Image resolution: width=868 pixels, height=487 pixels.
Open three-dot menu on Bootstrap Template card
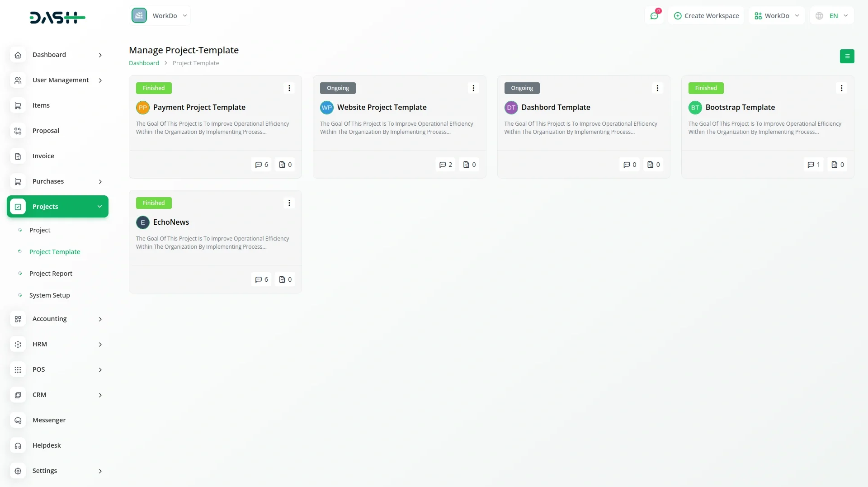(x=841, y=88)
